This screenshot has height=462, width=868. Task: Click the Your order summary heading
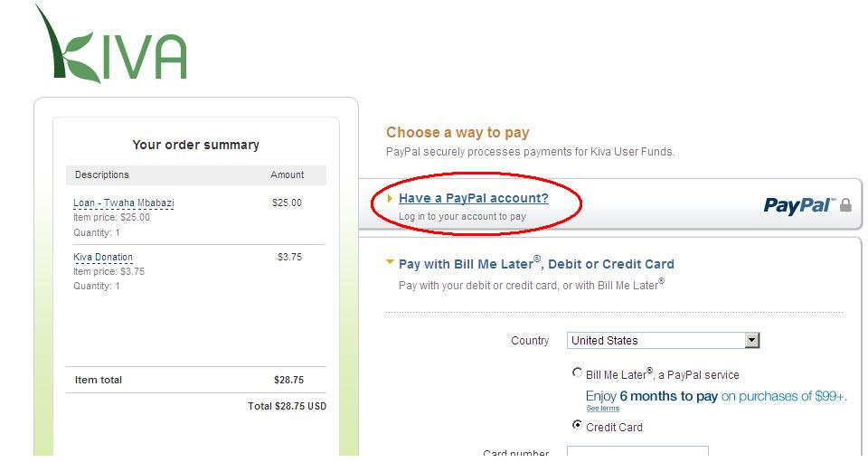195,145
